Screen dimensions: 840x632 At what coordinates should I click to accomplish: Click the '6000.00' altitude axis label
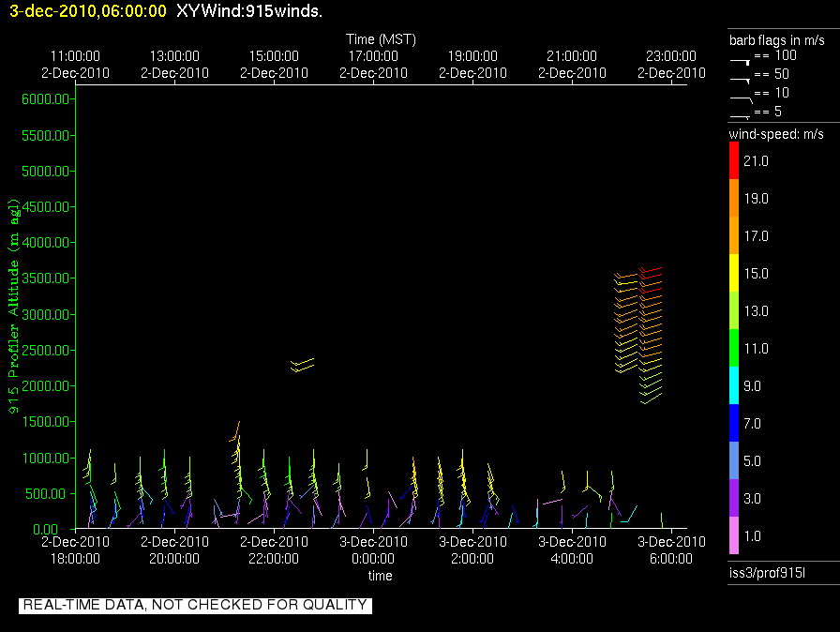[46, 99]
